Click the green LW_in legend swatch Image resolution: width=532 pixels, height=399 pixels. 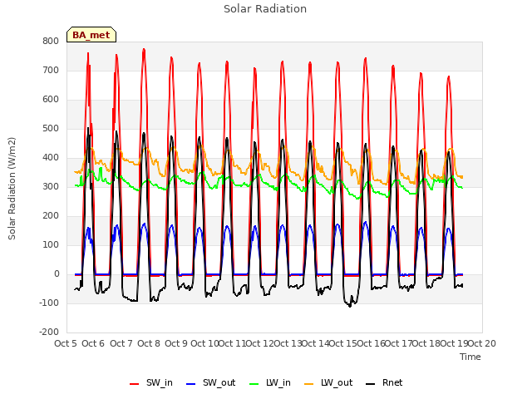[x=254, y=384]
